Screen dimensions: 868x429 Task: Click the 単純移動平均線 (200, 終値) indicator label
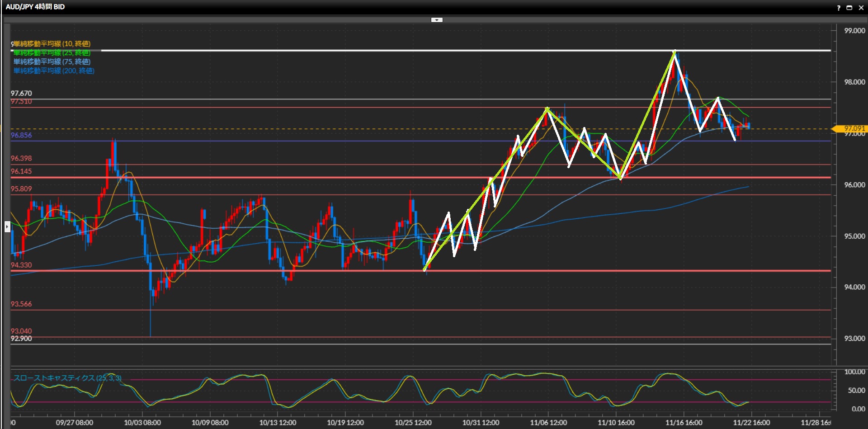(54, 71)
